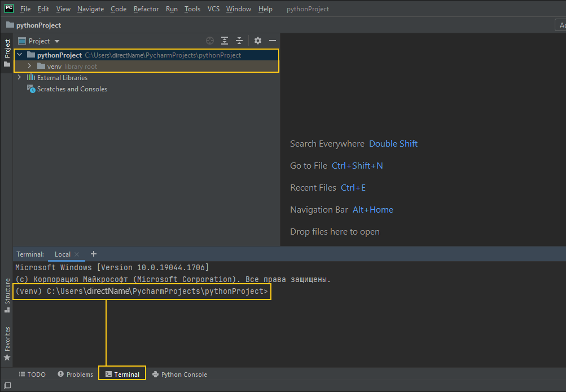Viewport: 566px width, 392px height.
Task: Click the Scratches and Consoles icon
Action: (31, 89)
